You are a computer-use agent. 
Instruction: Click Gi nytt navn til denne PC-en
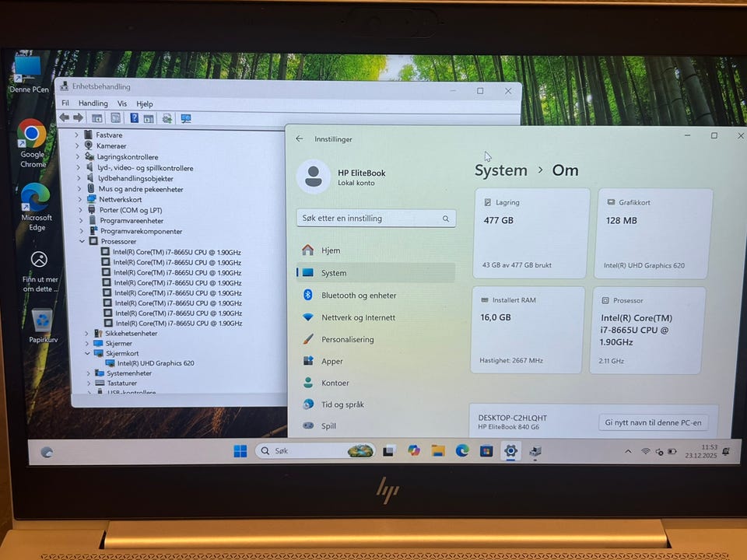click(x=653, y=422)
